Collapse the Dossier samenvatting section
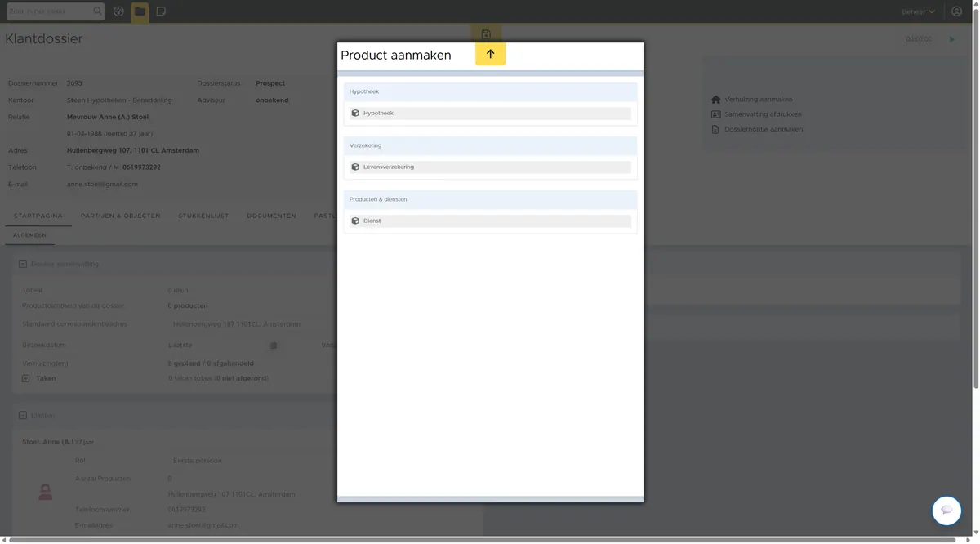 tap(23, 264)
